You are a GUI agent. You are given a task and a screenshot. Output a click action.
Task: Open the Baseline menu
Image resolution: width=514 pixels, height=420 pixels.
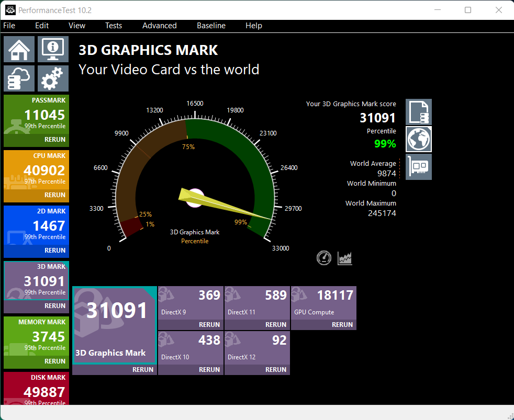click(x=211, y=26)
